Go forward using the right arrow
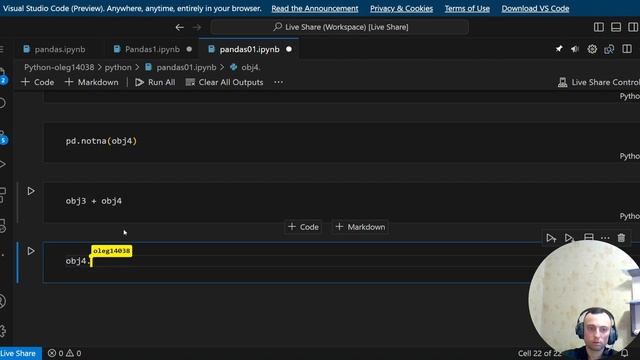The width and height of the screenshot is (640, 360). click(x=197, y=27)
